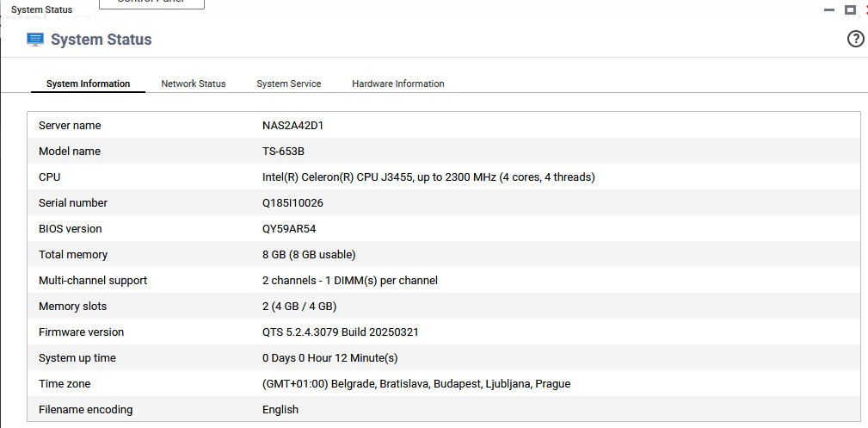Click the server name value NAS2A42D1
868x428 pixels.
click(x=292, y=126)
